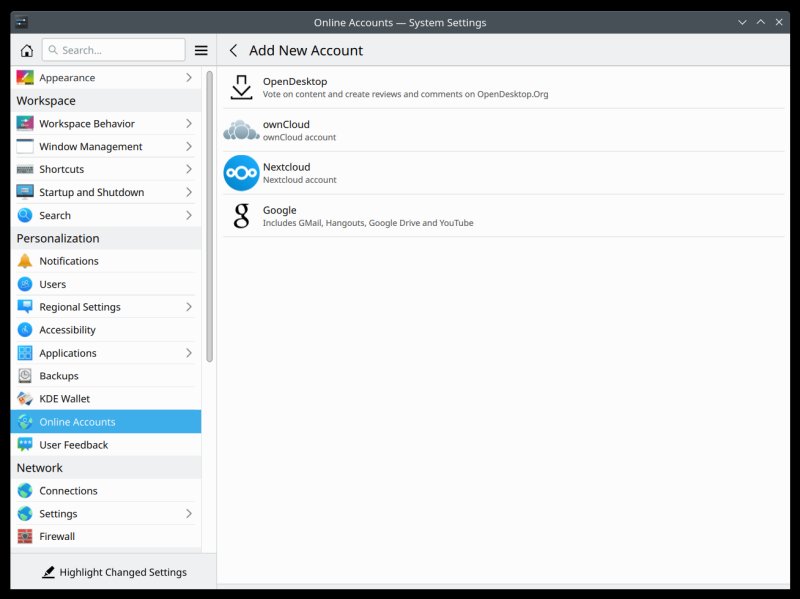The width and height of the screenshot is (800, 599).
Task: Expand the Applications category chevron
Action: (x=189, y=353)
